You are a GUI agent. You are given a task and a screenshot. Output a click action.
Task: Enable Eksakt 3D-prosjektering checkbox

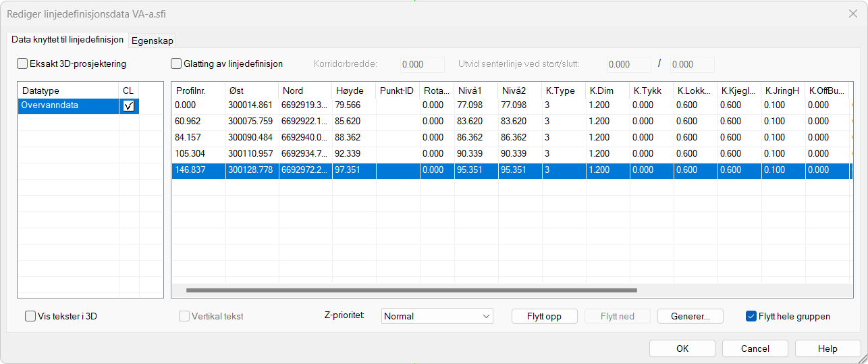click(22, 64)
